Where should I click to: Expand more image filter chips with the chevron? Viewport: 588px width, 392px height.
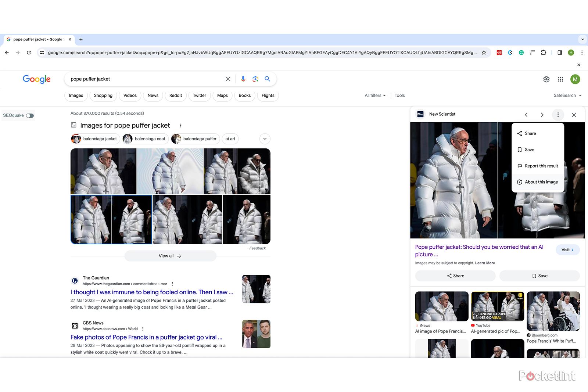[x=264, y=139]
